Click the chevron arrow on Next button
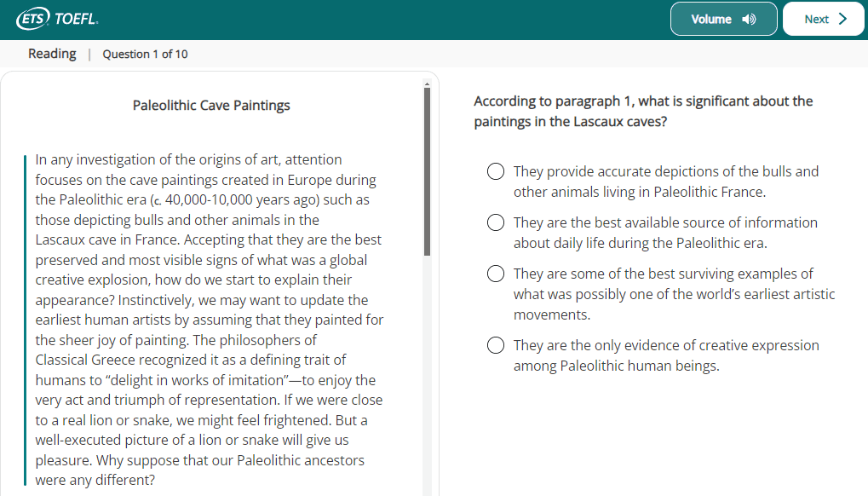 pyautogui.click(x=842, y=19)
